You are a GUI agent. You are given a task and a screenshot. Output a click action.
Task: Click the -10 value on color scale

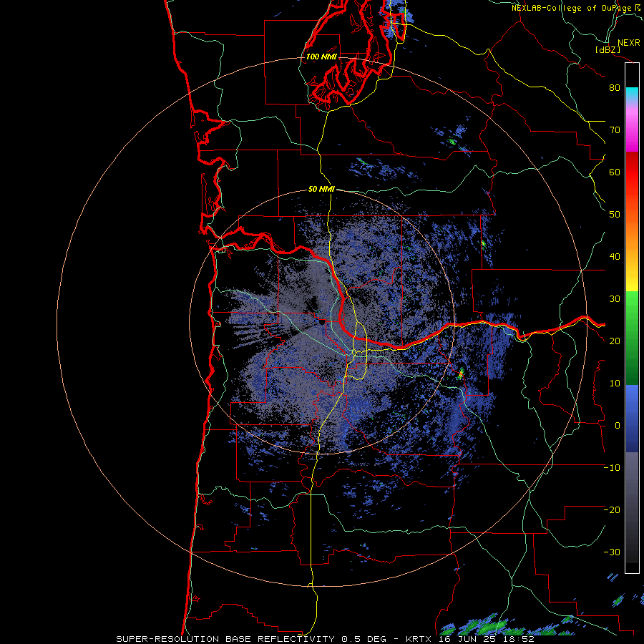click(612, 468)
